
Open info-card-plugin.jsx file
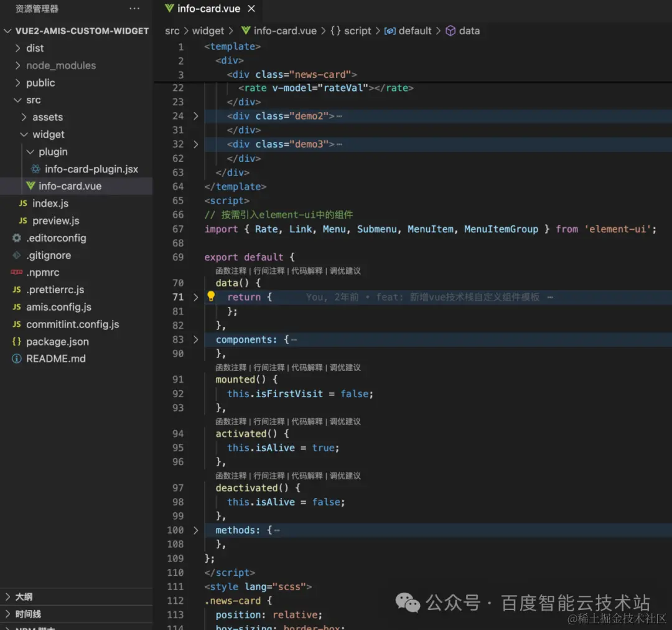point(91,169)
